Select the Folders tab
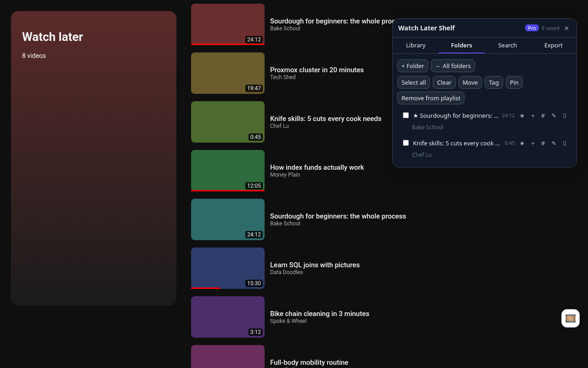This screenshot has width=588, height=368. pyautogui.click(x=462, y=45)
